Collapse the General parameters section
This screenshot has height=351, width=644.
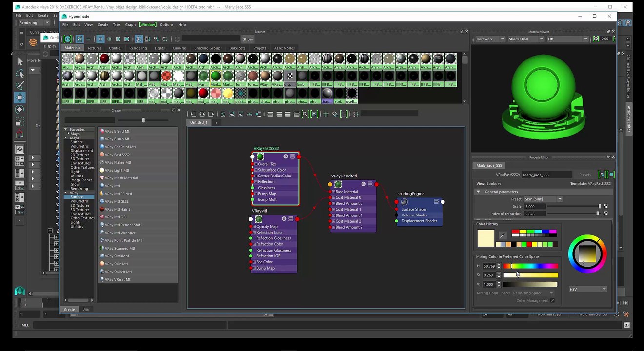tap(478, 192)
